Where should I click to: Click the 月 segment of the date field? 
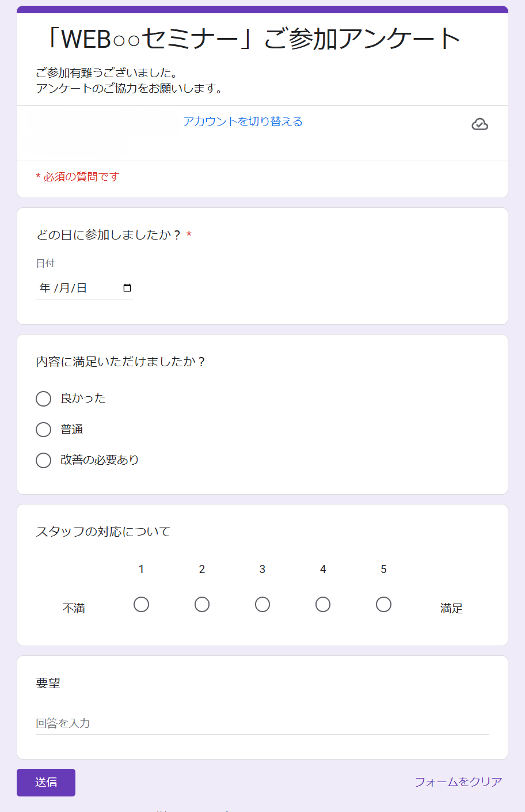64,288
